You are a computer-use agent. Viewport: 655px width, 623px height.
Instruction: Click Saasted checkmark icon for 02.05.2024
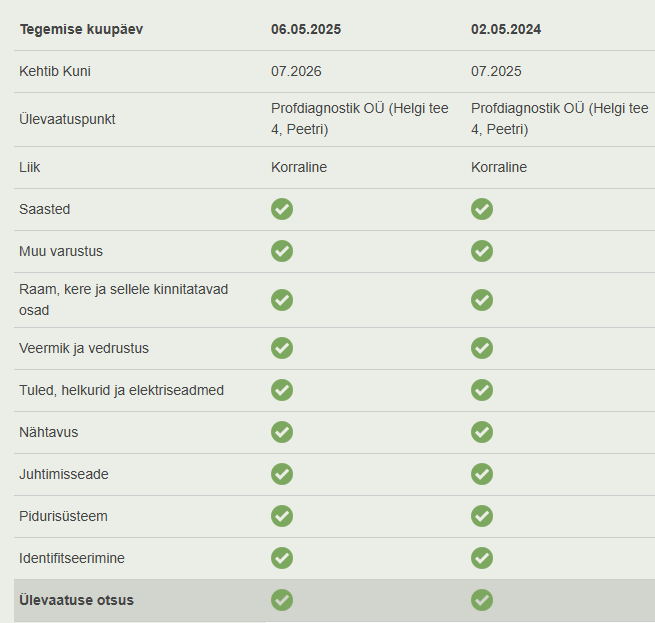pyautogui.click(x=482, y=209)
